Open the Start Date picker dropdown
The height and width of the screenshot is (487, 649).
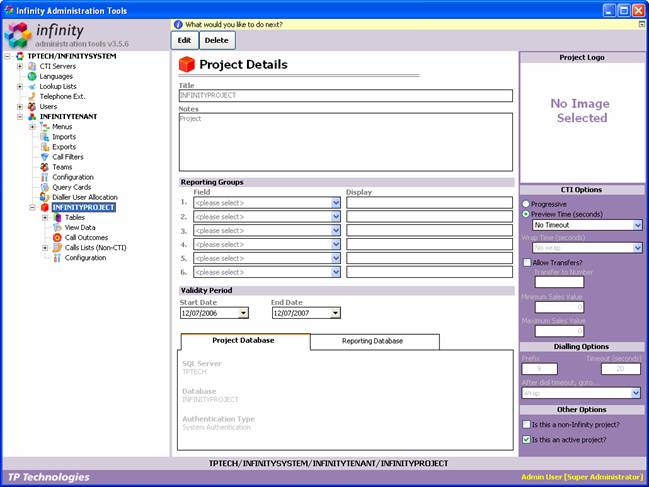tap(244, 313)
